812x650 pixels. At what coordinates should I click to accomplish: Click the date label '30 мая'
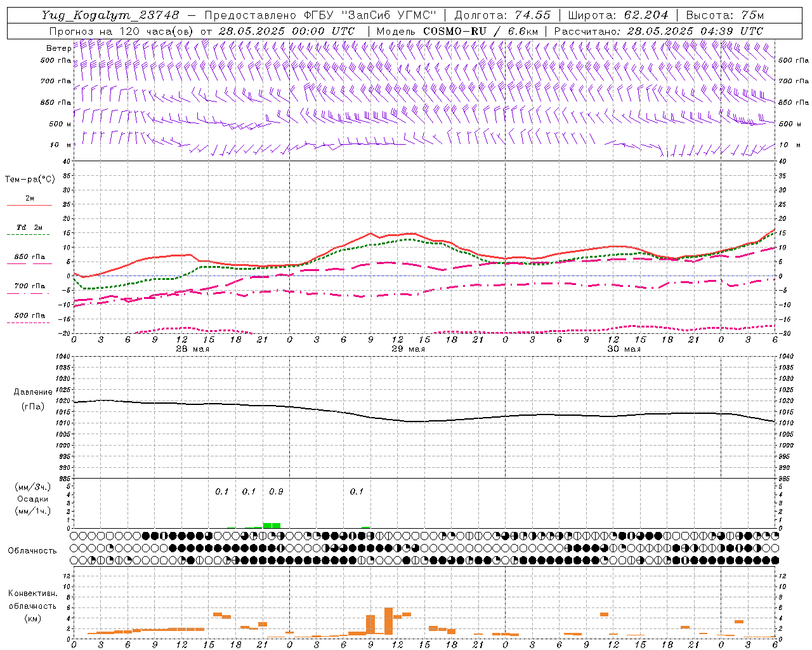tap(624, 349)
